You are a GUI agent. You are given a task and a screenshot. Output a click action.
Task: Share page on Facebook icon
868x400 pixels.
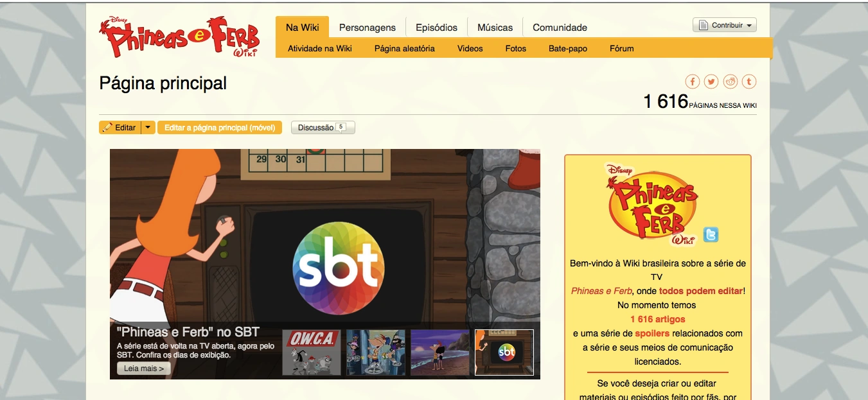click(x=692, y=82)
